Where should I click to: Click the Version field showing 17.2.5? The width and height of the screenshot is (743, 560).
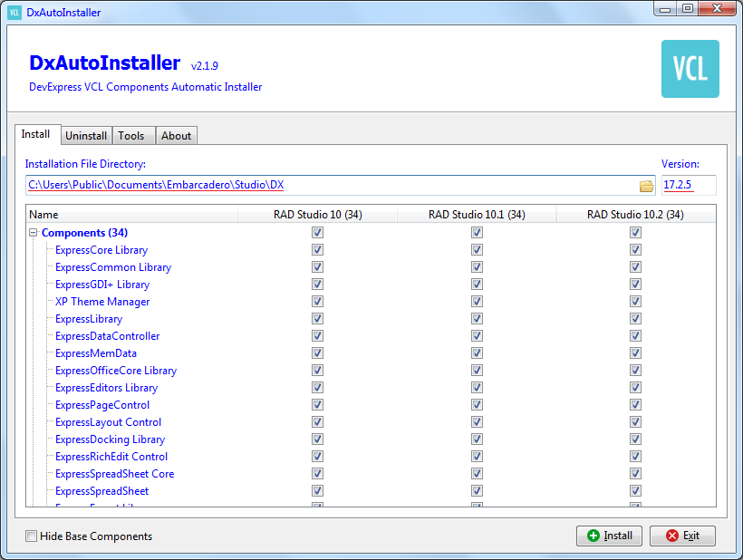(689, 185)
